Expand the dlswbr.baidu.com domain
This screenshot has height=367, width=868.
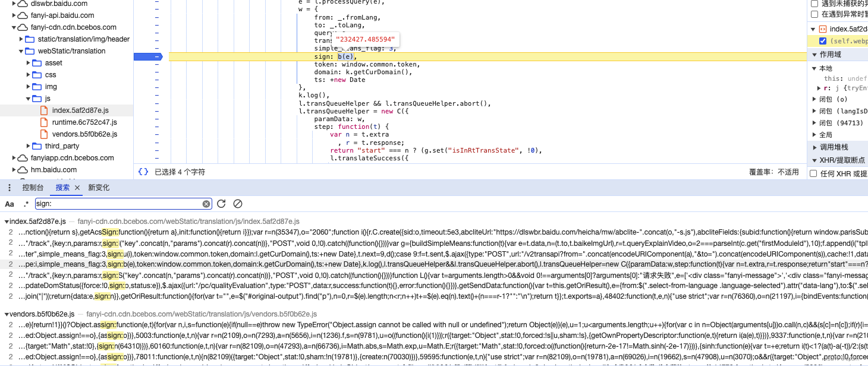click(x=14, y=4)
